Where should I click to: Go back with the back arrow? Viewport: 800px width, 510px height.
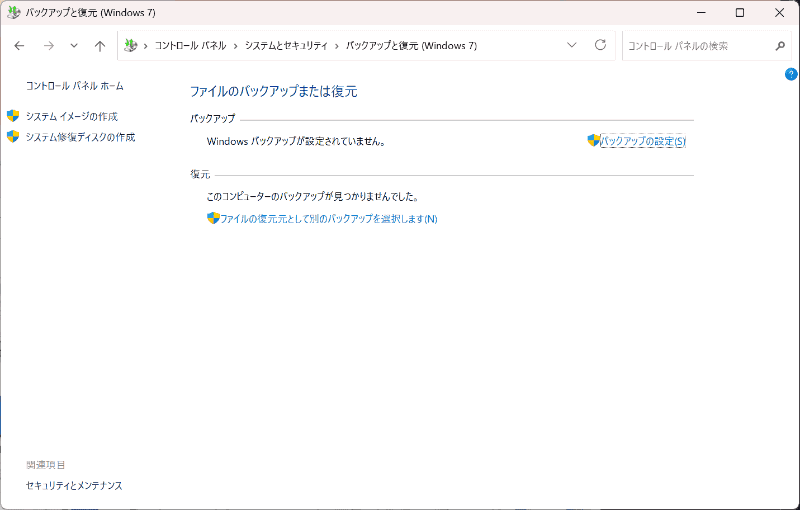(x=19, y=46)
